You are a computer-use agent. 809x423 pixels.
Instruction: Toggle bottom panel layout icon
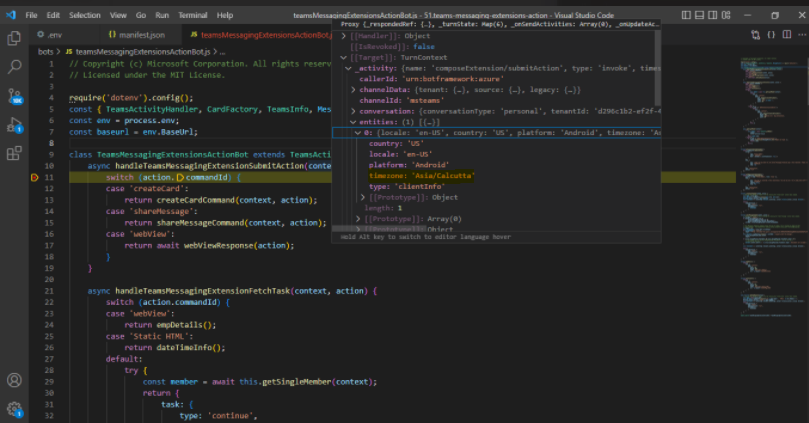coord(699,15)
